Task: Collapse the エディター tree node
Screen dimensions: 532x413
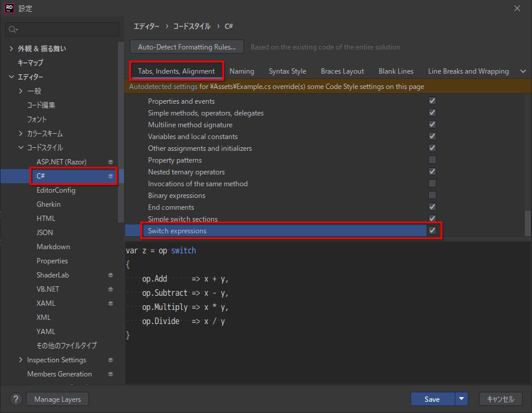Action: 11,77
